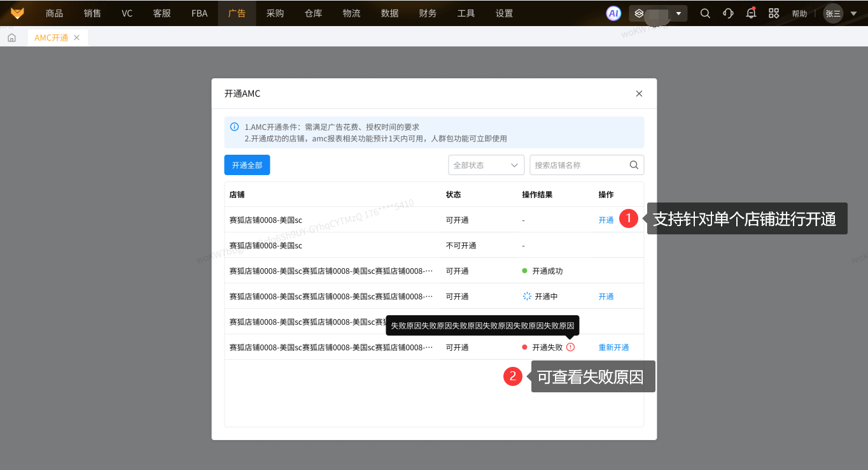
Task: Open the notifications bell
Action: coord(751,13)
